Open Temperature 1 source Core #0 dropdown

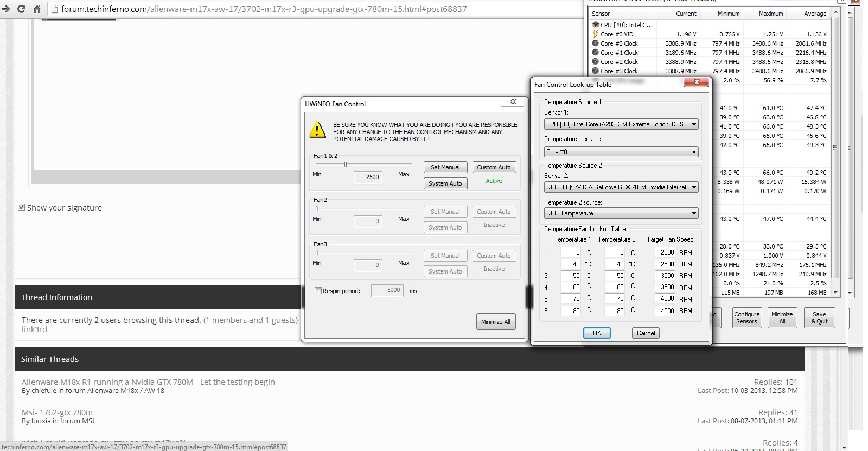621,152
